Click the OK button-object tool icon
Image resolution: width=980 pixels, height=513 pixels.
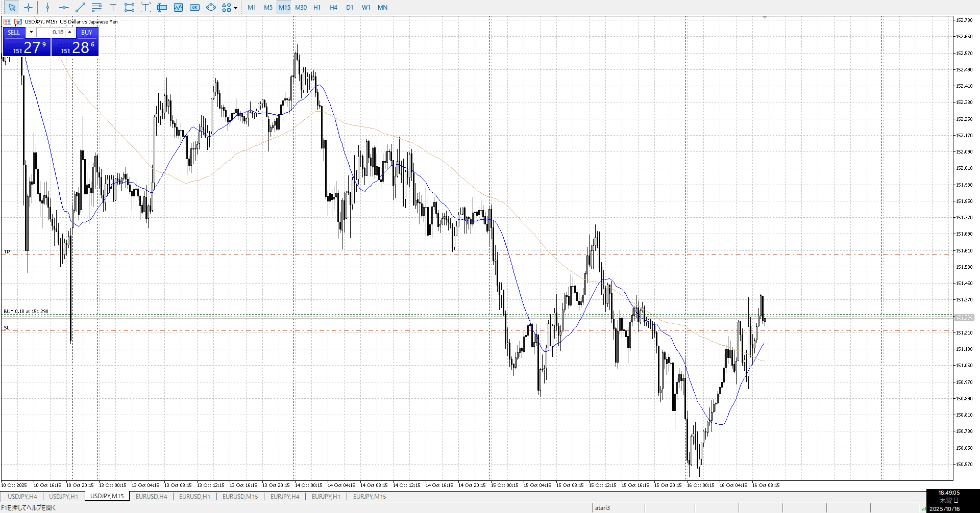pos(194,7)
